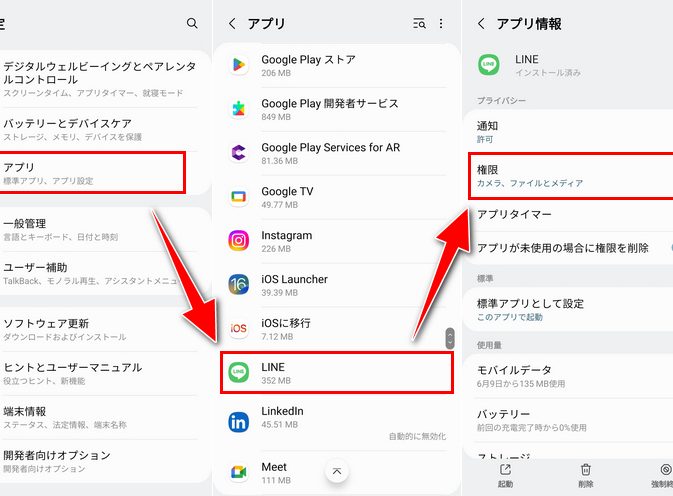Open 端末情報 settings
This screenshot has height=496, width=673.
tap(100, 417)
